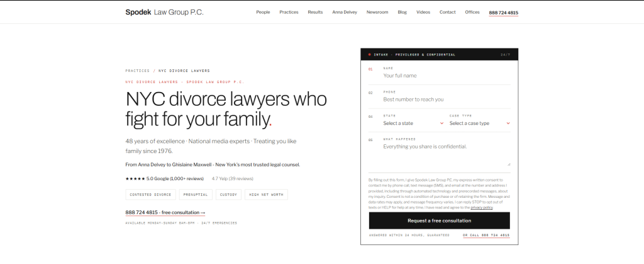Screen dimensions: 644x264
Task: Open the Offices nav link
Action: (x=472, y=13)
